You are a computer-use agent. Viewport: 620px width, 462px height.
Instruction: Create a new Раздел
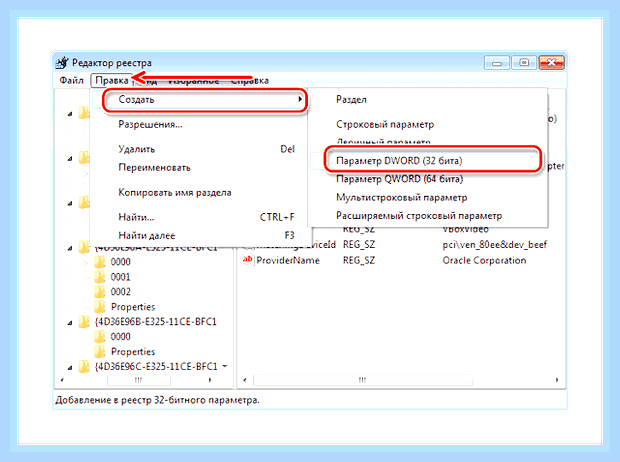[351, 100]
